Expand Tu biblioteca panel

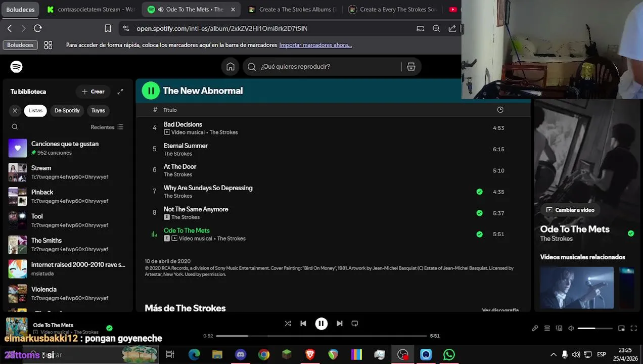click(x=120, y=92)
